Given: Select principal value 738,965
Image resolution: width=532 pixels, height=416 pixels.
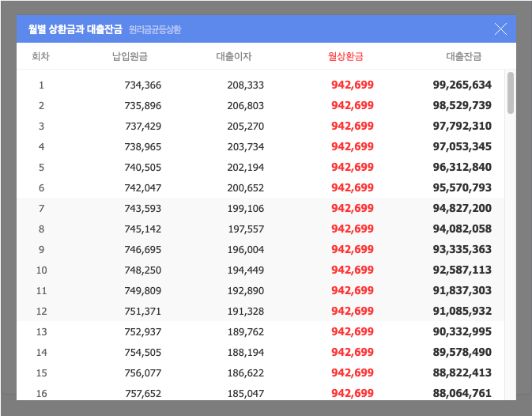Looking at the screenshot, I should click(143, 146).
